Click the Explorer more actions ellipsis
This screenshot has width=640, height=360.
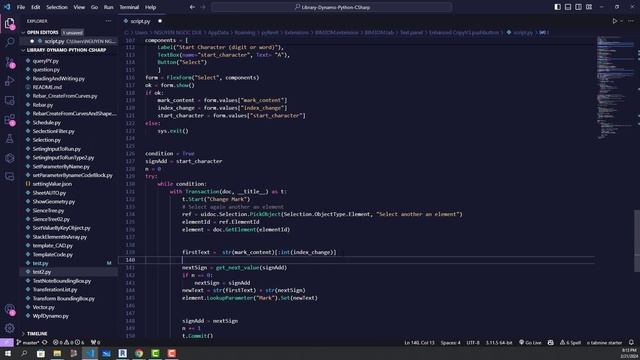[108, 21]
